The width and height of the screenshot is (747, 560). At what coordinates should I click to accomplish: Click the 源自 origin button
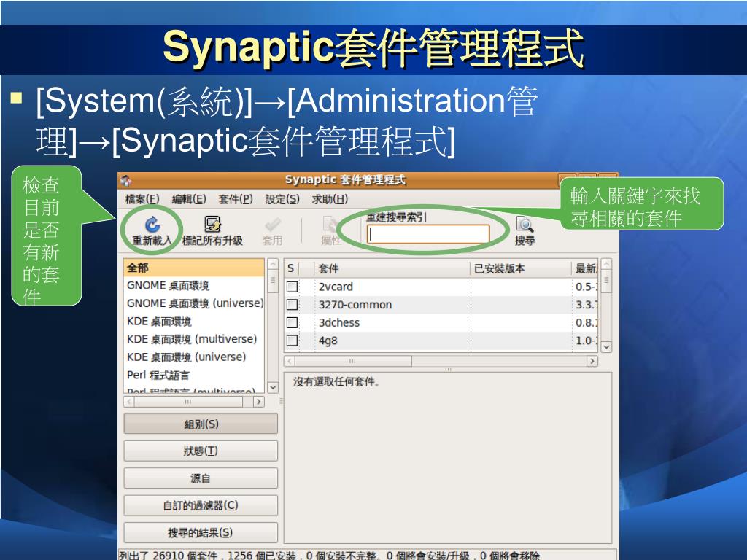coord(201,478)
